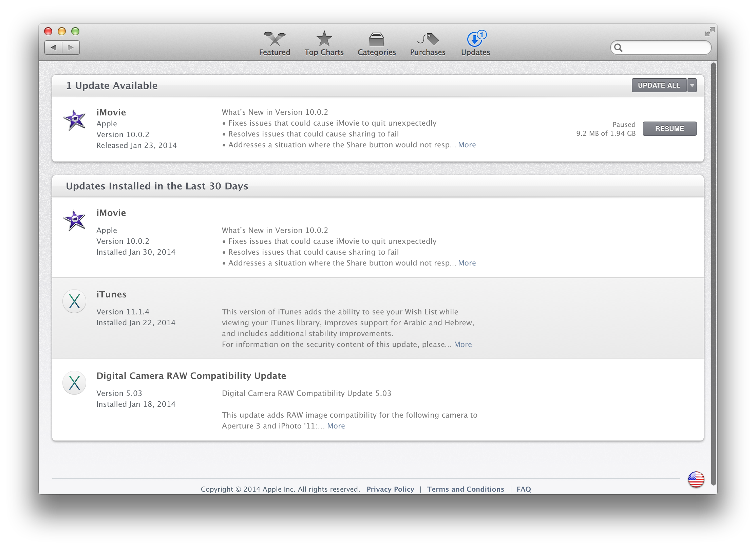Select the Top Charts tab label
The width and height of the screenshot is (756, 548).
[x=324, y=52]
